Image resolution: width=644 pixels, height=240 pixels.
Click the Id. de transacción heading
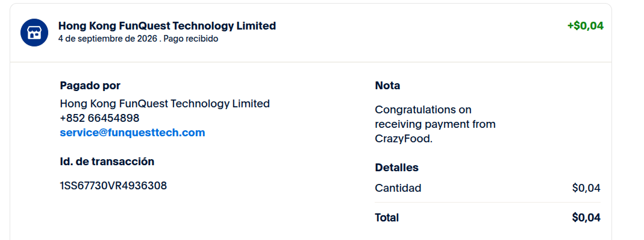click(107, 162)
